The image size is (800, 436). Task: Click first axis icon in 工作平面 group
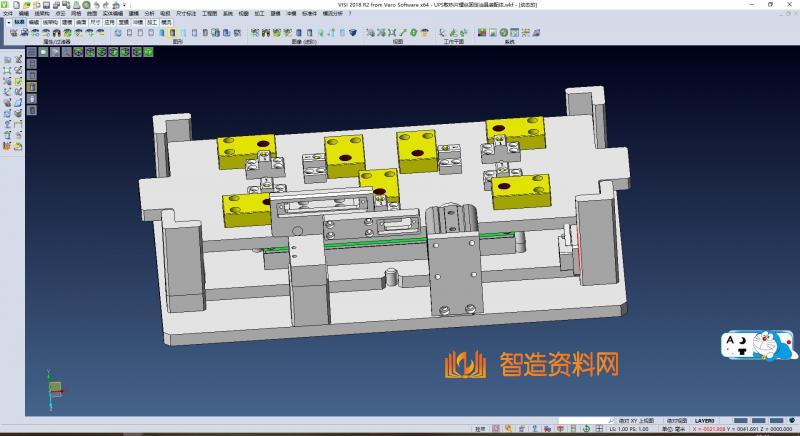pos(442,33)
